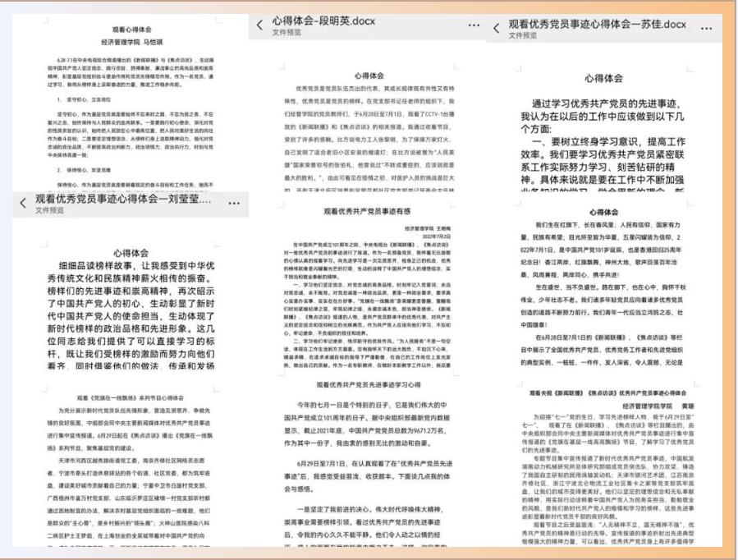Screen dimensions: 738x560
Task: Click the paragraph starting 今年的七月一日是个特别的日子
Action: coord(368,424)
